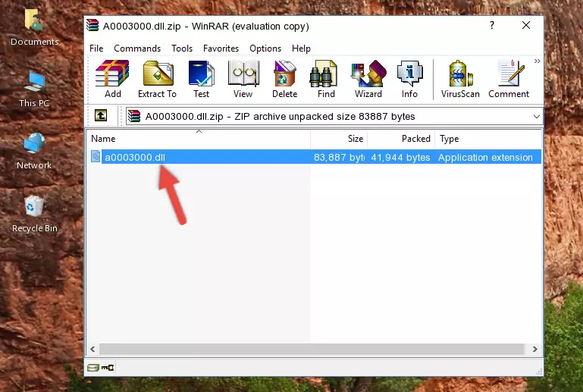Viewport: 583px width, 392px height.
Task: Click the address field path text
Action: [280, 117]
